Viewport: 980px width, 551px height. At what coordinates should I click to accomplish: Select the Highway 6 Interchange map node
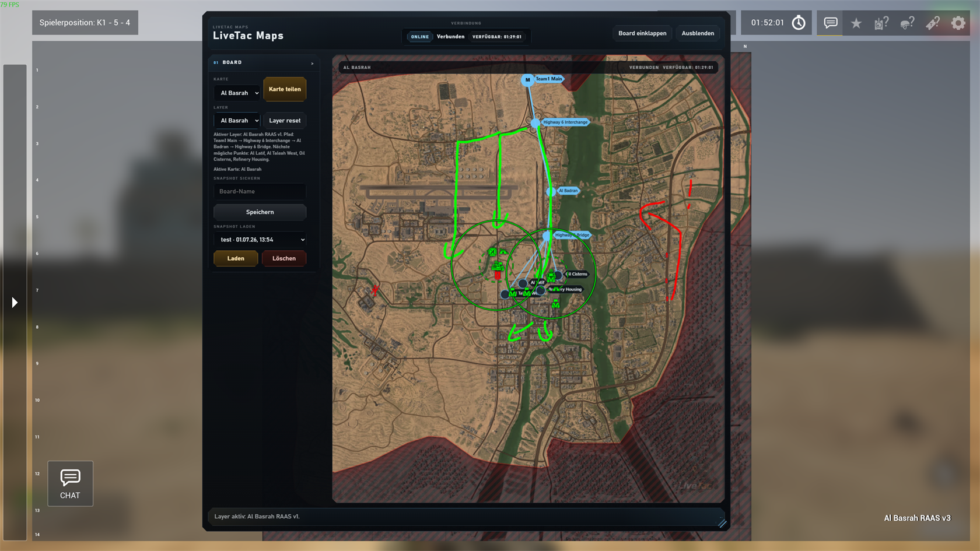[x=535, y=123]
